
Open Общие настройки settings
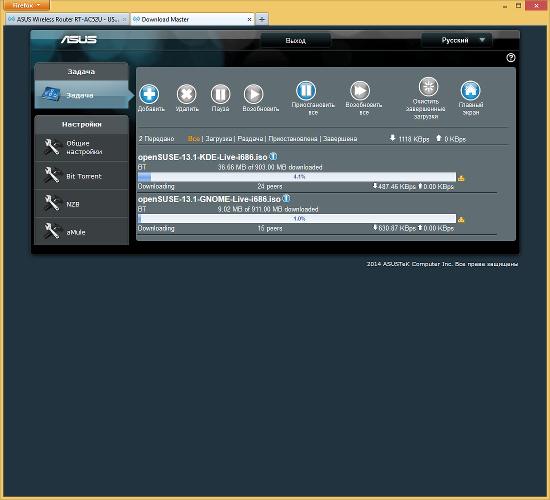click(81, 147)
